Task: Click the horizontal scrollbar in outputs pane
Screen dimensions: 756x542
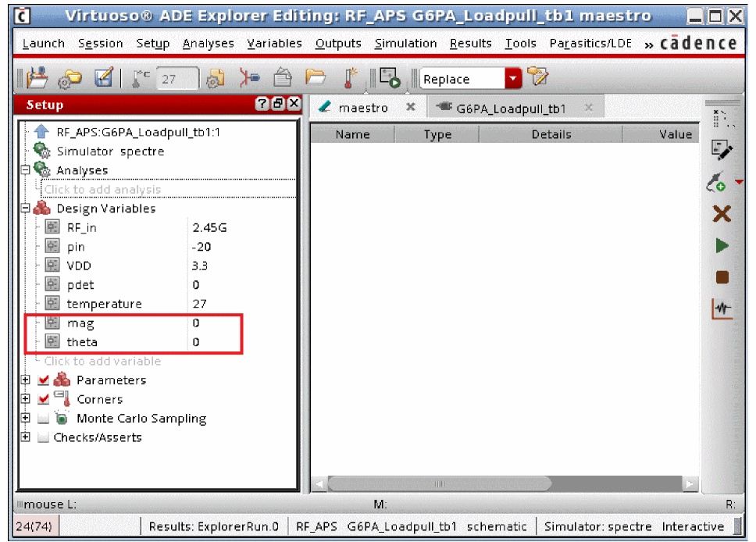Action: pos(438,484)
